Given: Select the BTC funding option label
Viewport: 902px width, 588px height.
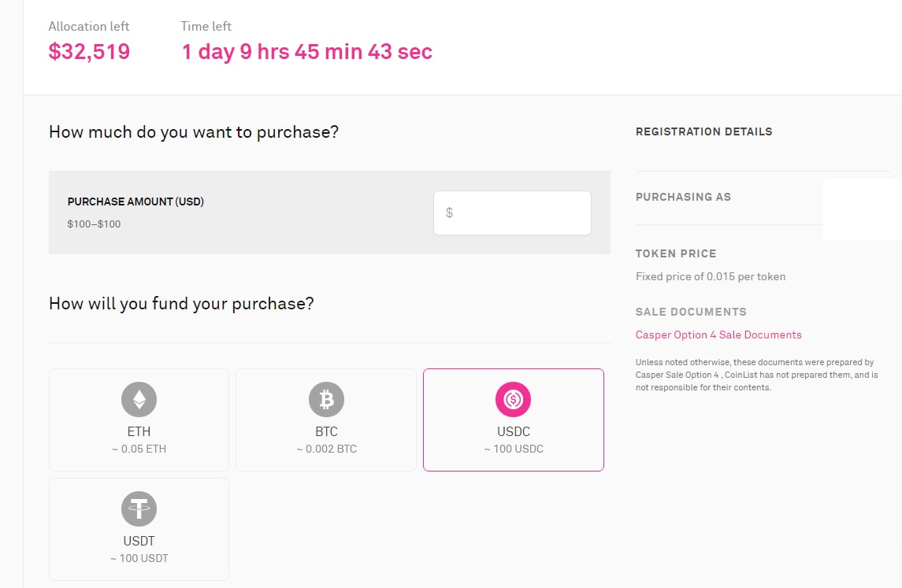Looking at the screenshot, I should [x=326, y=431].
